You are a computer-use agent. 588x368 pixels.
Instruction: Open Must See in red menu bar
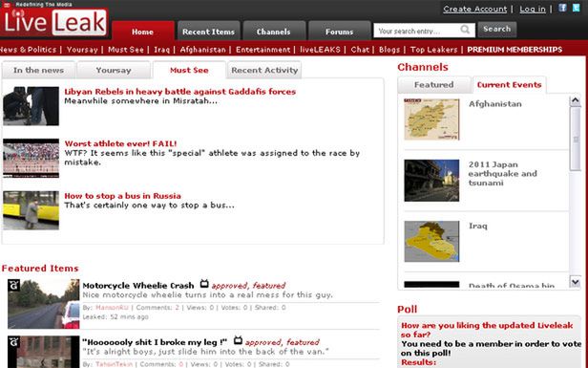(126, 50)
